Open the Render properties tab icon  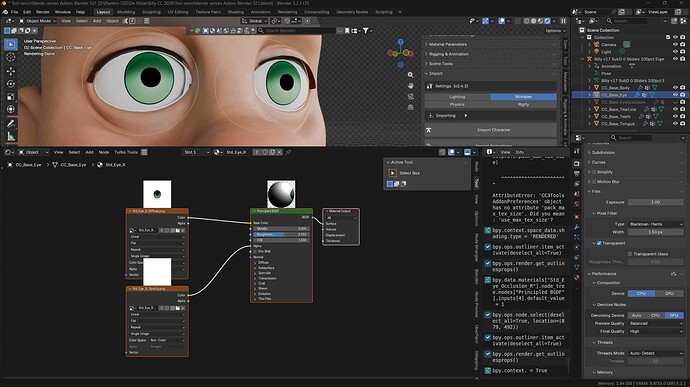click(x=577, y=163)
